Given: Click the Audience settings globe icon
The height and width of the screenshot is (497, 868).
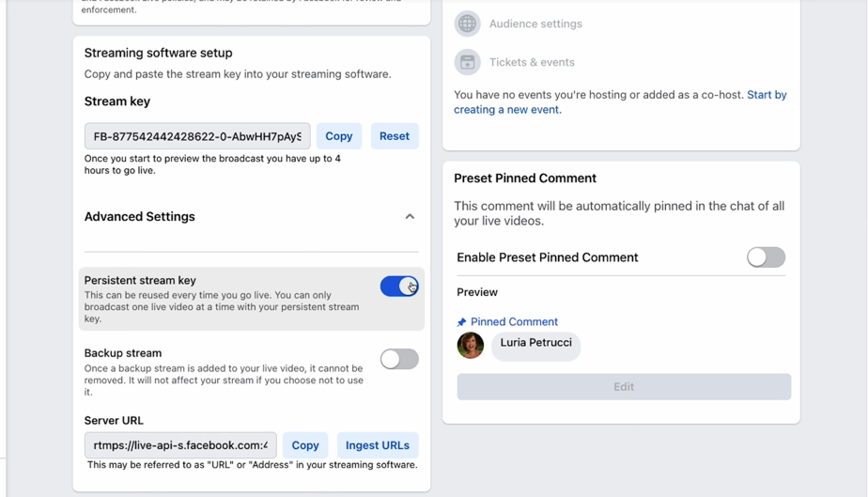Looking at the screenshot, I should click(x=467, y=23).
